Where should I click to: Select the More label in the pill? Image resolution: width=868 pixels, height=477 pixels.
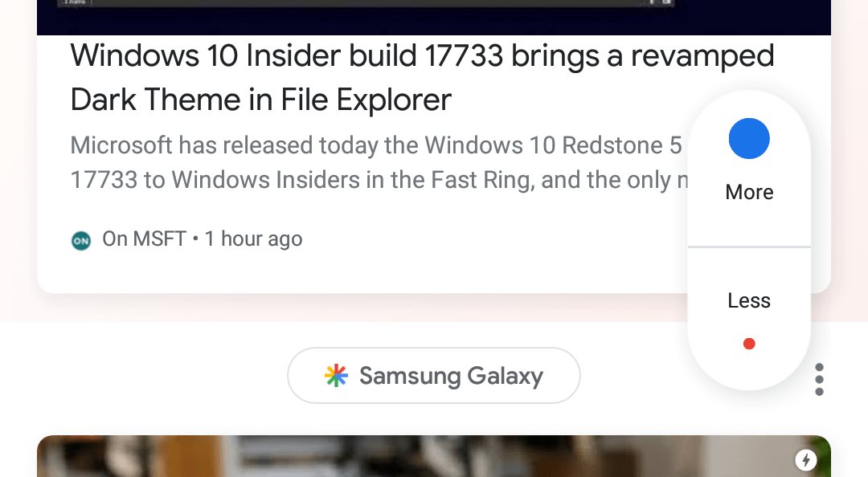pos(749,192)
